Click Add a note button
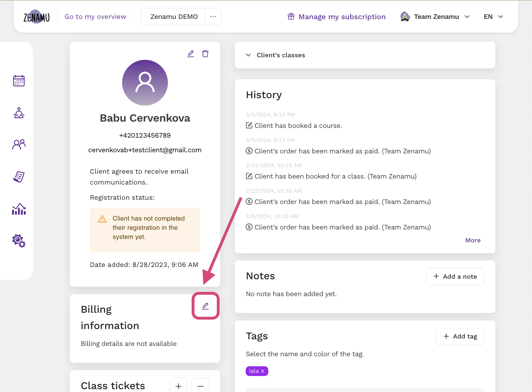 [455, 276]
